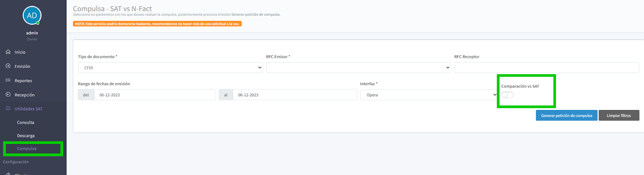Screen dimensions: 644x175
Task: Open the RFC Emisor dropdown
Action: click(358, 68)
